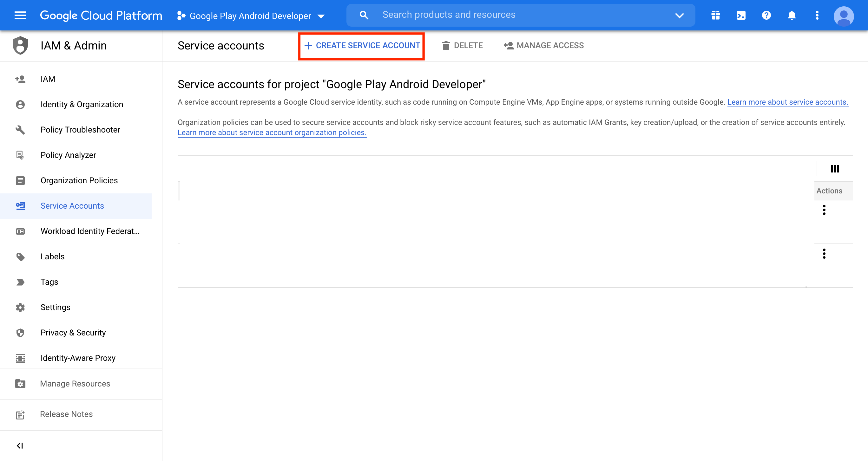Open the gift free trial icon
868x461 pixels.
pos(715,15)
